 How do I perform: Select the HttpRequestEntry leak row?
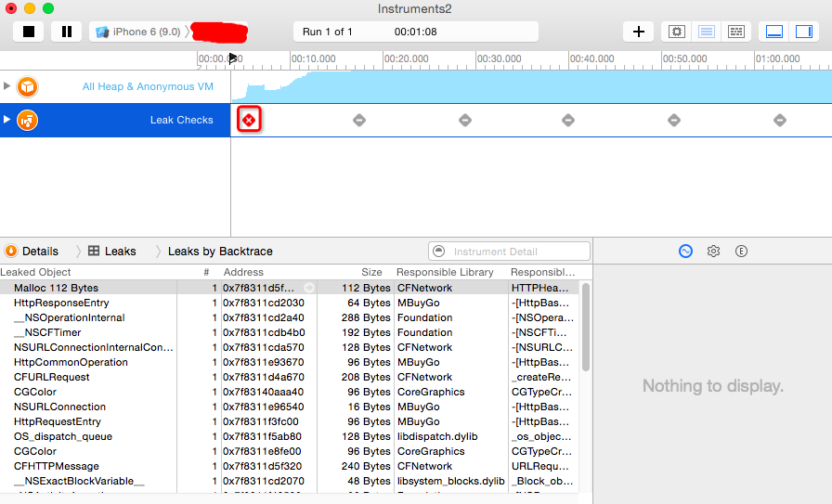(x=289, y=421)
